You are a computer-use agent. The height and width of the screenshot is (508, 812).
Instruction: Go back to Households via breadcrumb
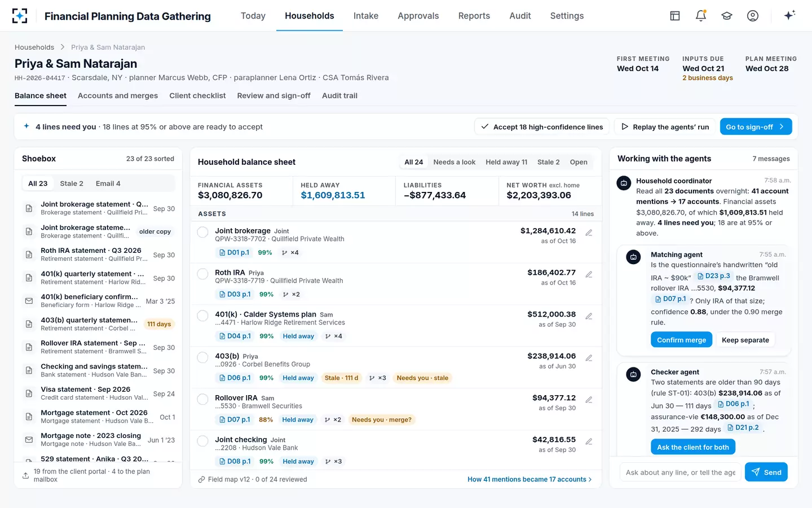[34, 47]
